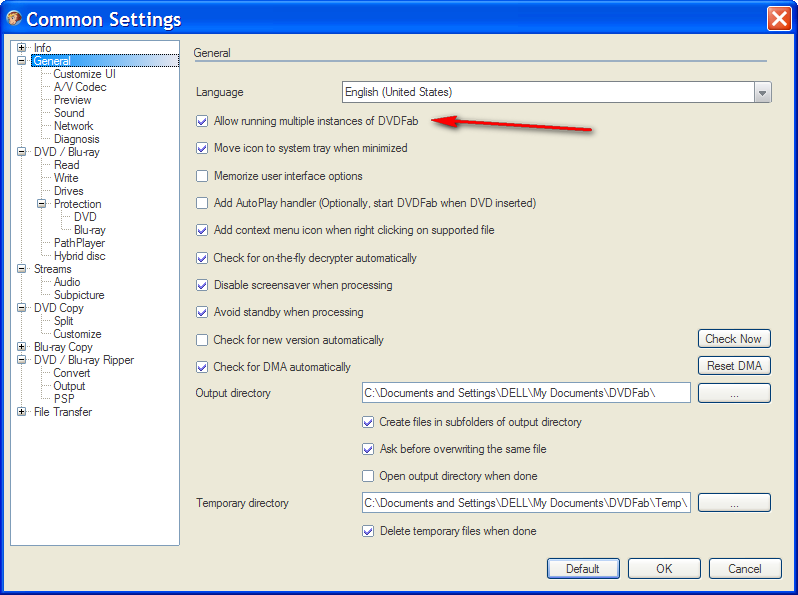Click the Reset DMA button
The width and height of the screenshot is (798, 595).
point(734,366)
